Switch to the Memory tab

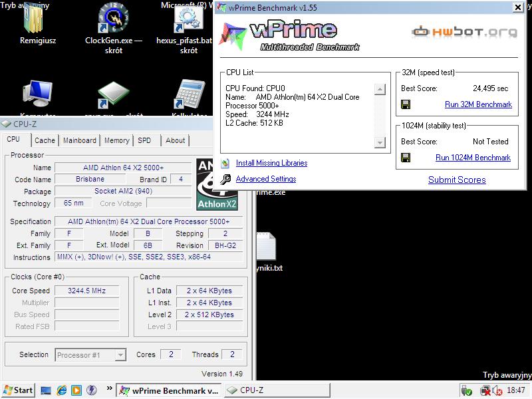[x=117, y=140]
